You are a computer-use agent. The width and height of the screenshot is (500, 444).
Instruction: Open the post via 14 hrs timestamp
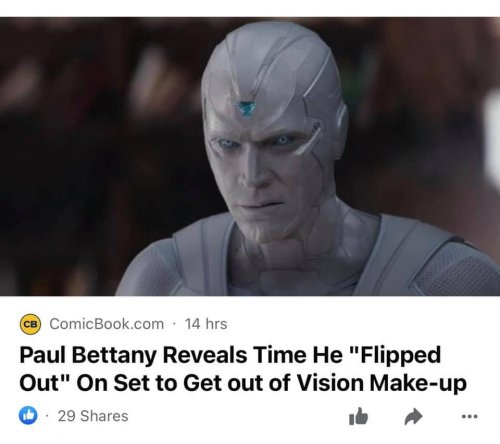[x=206, y=324]
